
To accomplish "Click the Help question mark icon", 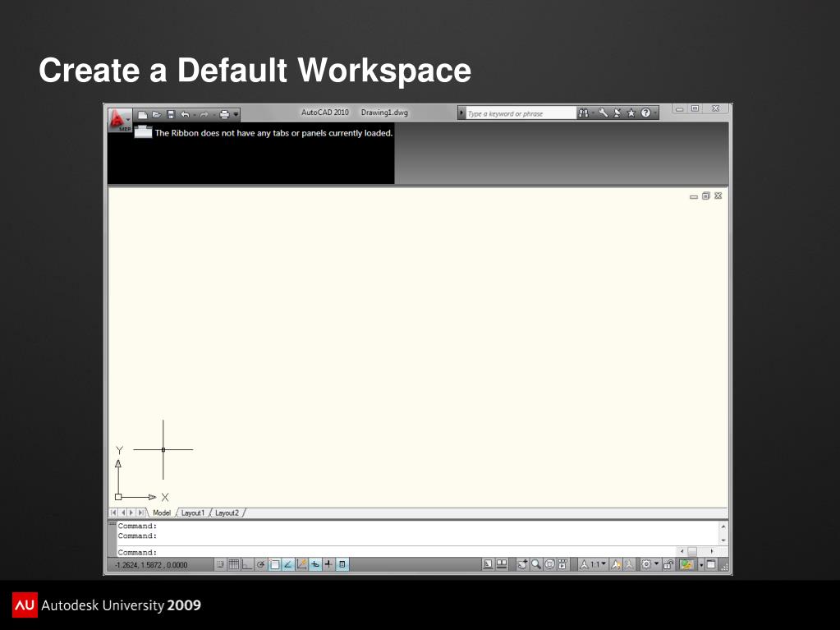I will pyautogui.click(x=646, y=113).
